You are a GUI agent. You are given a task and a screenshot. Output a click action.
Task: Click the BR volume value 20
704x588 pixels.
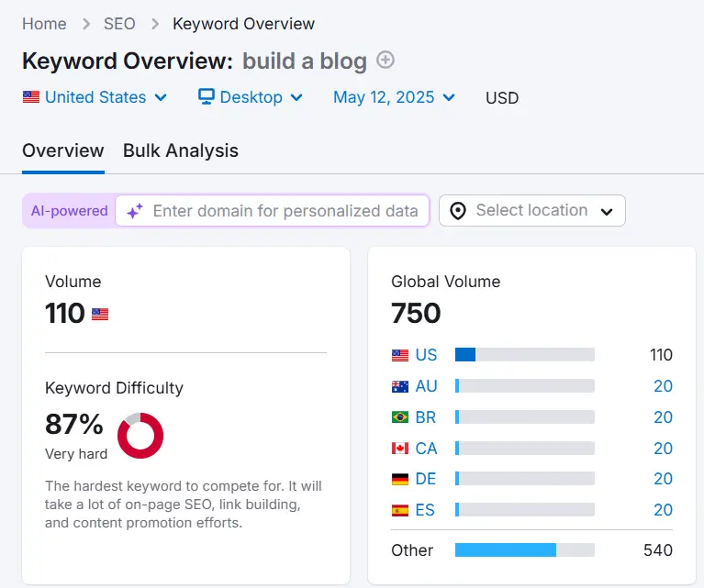click(663, 417)
